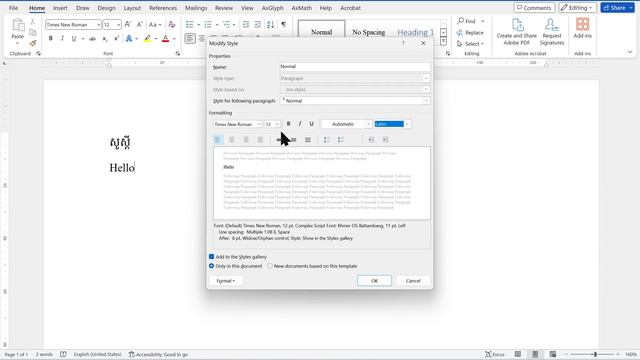The width and height of the screenshot is (640, 360).
Task: Expand the Select dropdown in Editing group
Action: [x=482, y=44]
